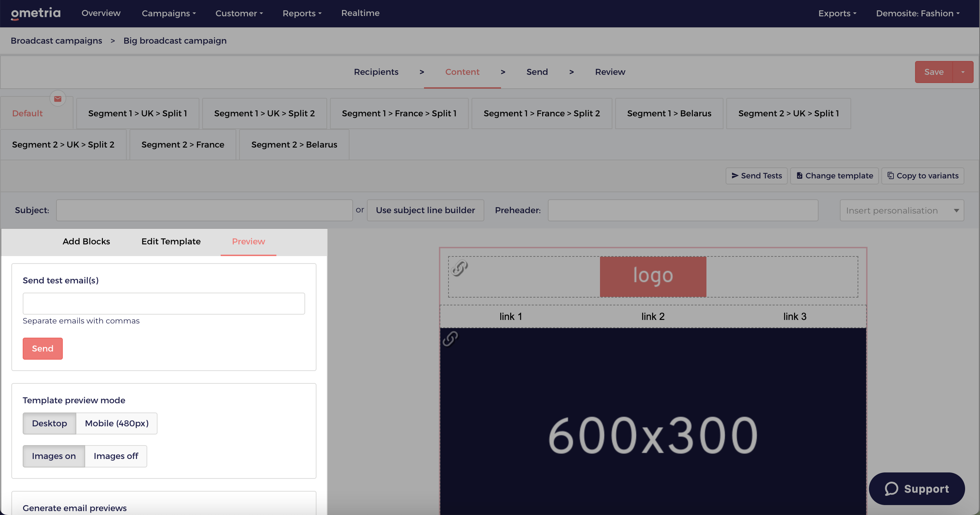Open Segment 2 > France tab
The width and height of the screenshot is (980, 515).
pyautogui.click(x=183, y=145)
